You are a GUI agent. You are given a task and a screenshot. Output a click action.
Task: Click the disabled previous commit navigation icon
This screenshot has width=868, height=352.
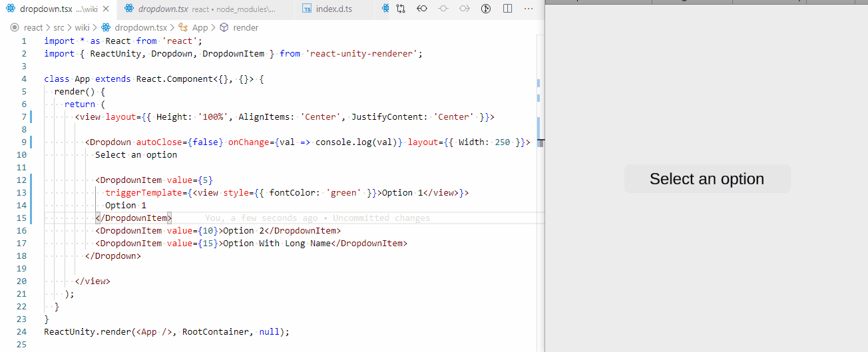[x=443, y=9]
